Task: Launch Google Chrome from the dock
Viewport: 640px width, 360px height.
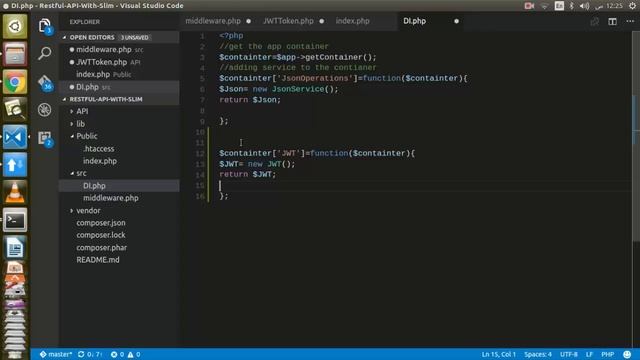Action: coord(15,82)
